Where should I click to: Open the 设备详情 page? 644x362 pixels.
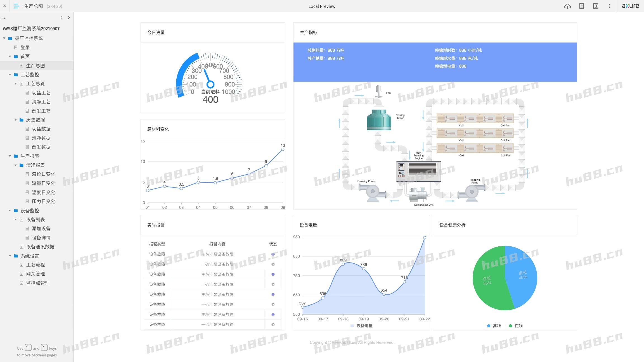[x=41, y=238]
